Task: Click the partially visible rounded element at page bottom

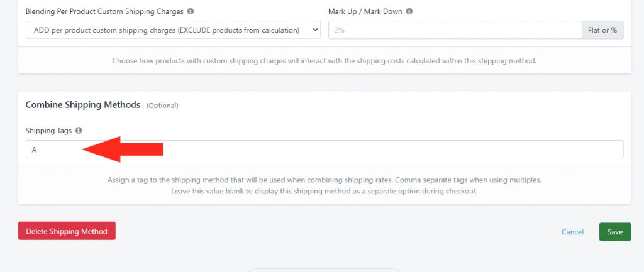Action: point(325,270)
